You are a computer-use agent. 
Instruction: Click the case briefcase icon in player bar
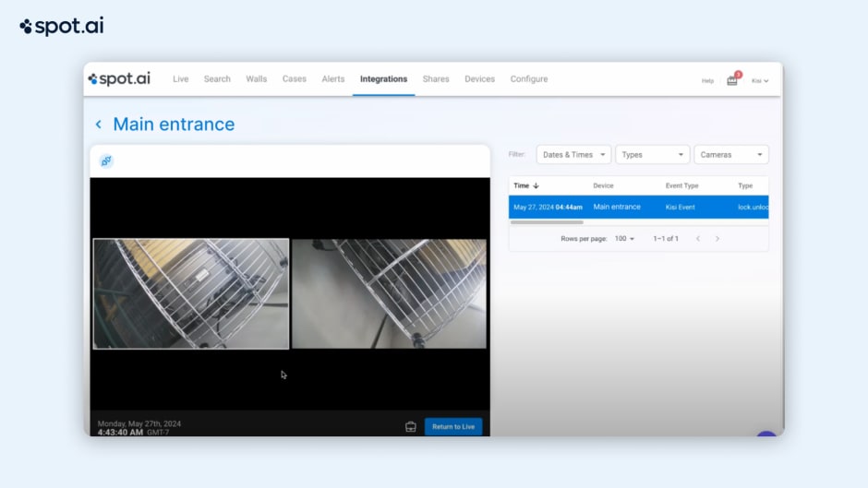click(x=411, y=426)
